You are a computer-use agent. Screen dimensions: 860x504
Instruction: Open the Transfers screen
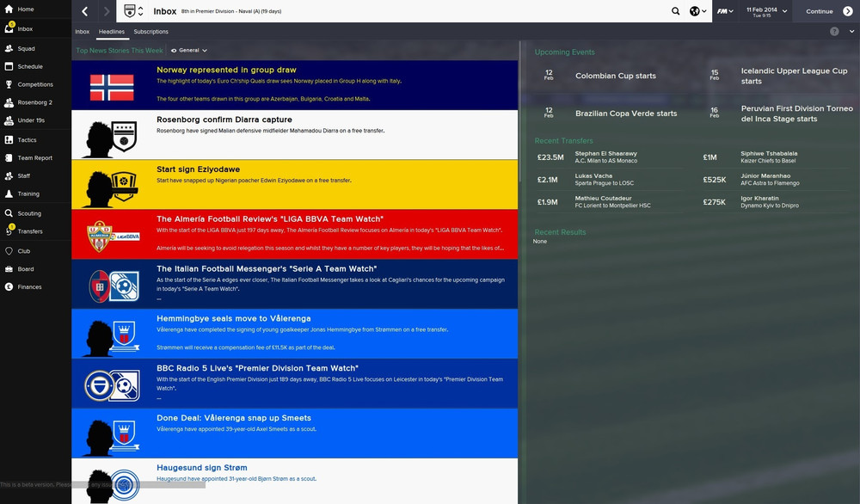tap(29, 231)
